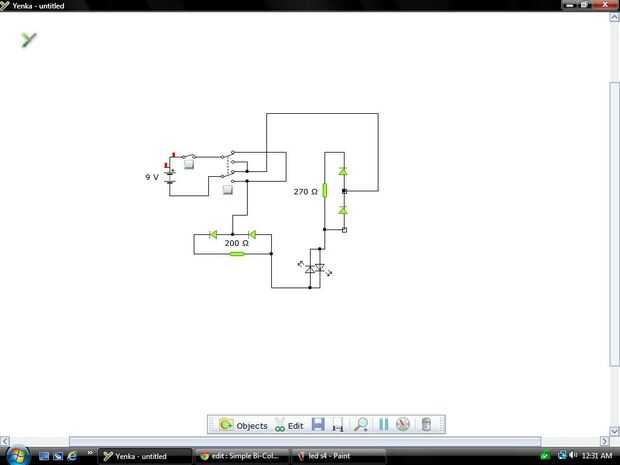Toggle the double-pole switch lever button
This screenshot has height=465, width=620.
pos(227,190)
